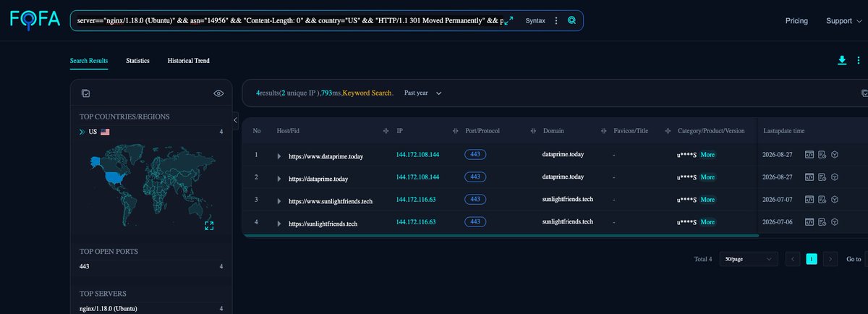This screenshot has width=868, height=314.
Task: Expand the search query box to full view
Action: [509, 21]
